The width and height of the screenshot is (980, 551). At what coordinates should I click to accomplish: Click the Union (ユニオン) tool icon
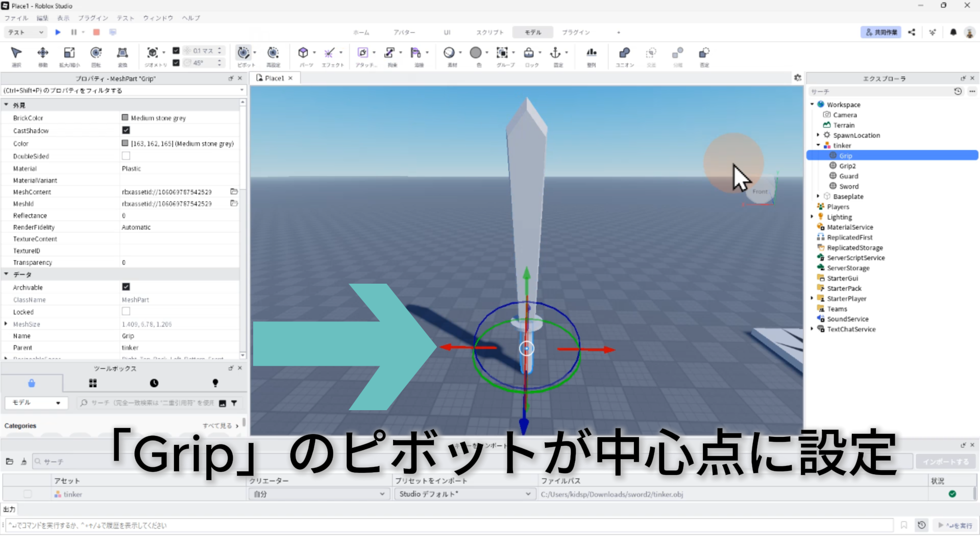click(x=624, y=53)
